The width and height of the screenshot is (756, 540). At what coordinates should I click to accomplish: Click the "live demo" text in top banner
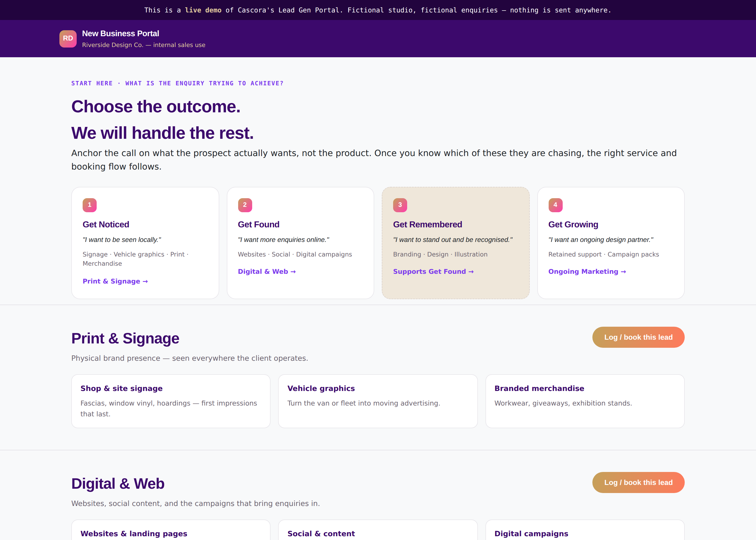click(x=203, y=10)
